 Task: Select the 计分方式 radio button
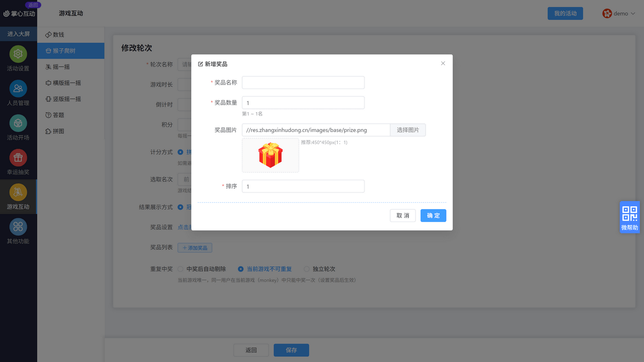[x=181, y=152]
